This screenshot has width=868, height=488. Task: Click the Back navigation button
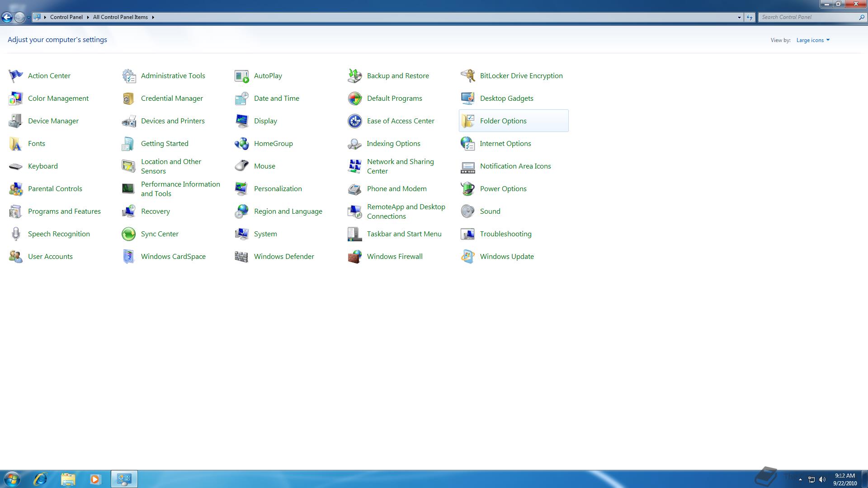click(x=7, y=17)
